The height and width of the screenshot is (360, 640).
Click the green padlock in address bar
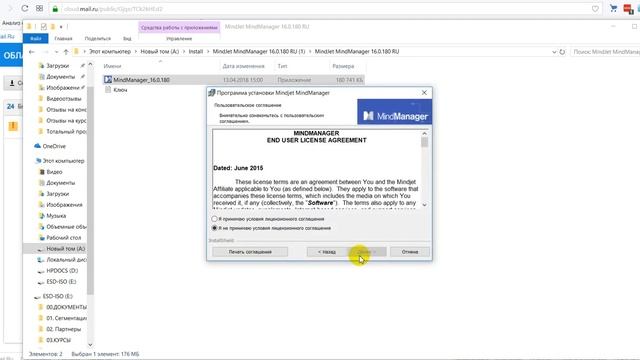click(55, 9)
